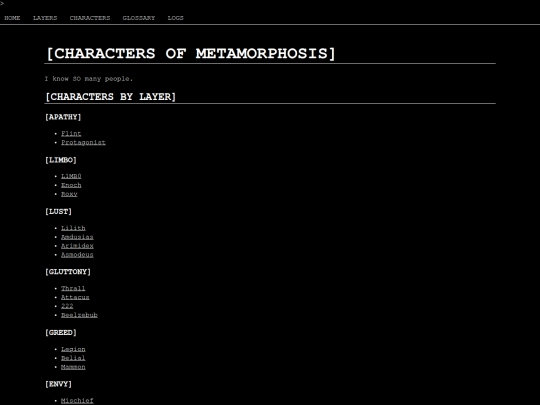Screen dimensions: 540x405
Task: Open the HOME navigation link
Action: 12,18
